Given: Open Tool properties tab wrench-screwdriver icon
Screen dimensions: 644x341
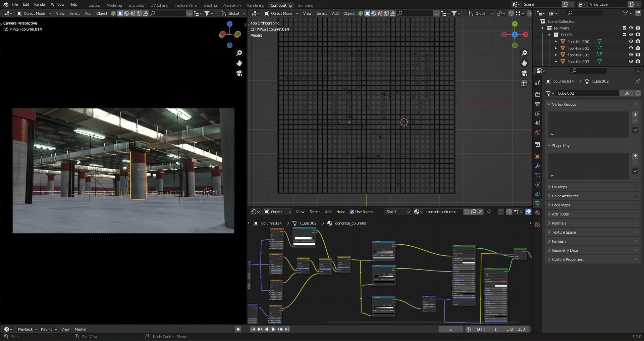Looking at the screenshot, I should [x=538, y=83].
